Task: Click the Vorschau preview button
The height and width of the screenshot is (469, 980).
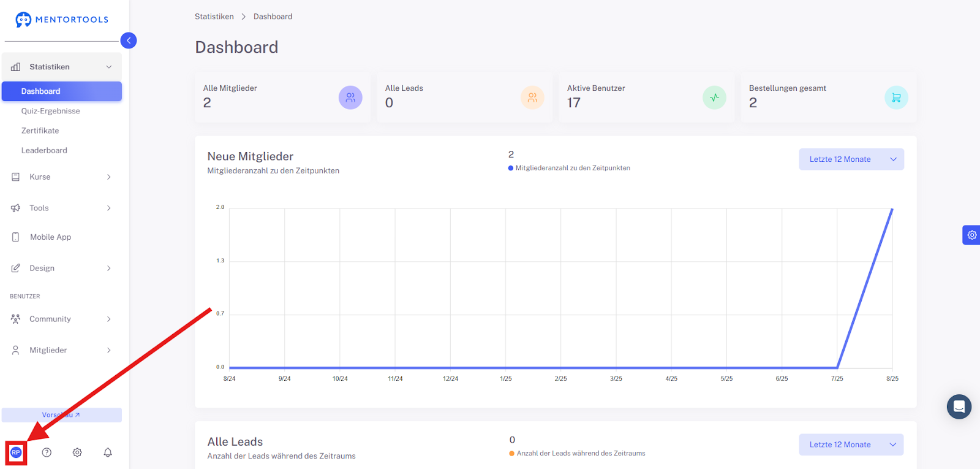Action: pos(61,415)
